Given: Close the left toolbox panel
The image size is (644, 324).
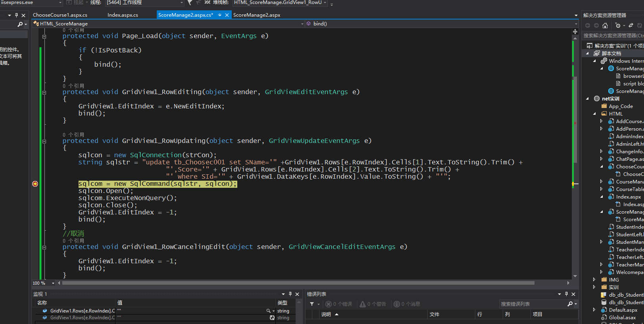Looking at the screenshot, I should click(23, 15).
